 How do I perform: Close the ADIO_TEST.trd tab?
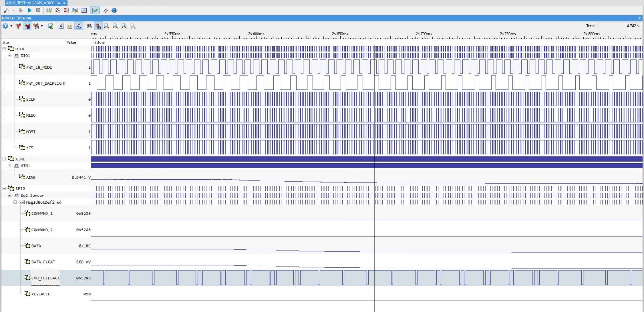[x=64, y=3]
